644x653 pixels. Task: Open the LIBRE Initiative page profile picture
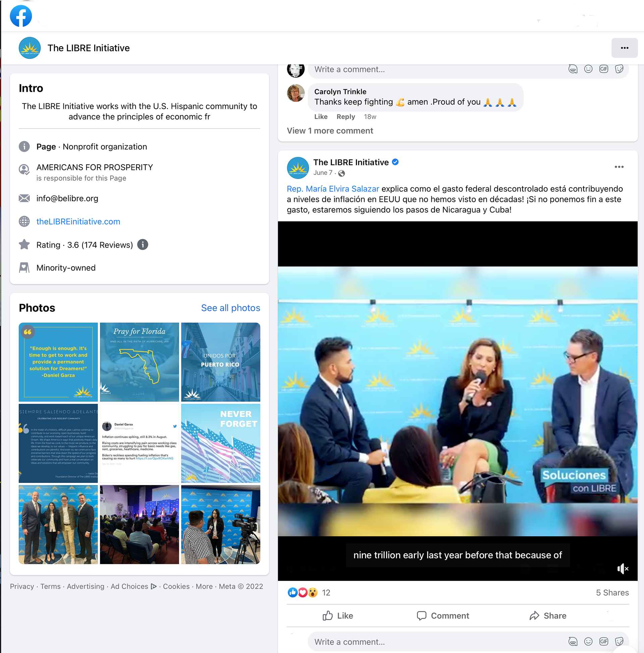point(30,48)
